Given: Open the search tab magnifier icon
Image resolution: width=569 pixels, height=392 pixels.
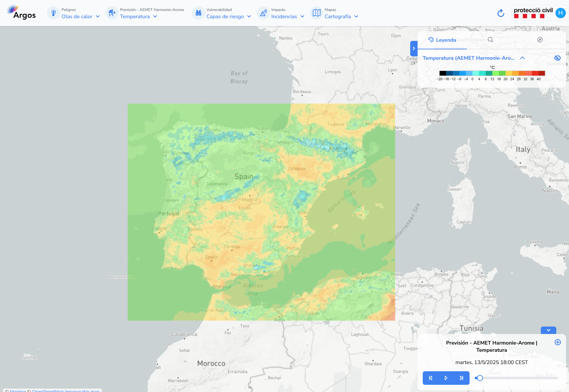Looking at the screenshot, I should click(x=490, y=40).
